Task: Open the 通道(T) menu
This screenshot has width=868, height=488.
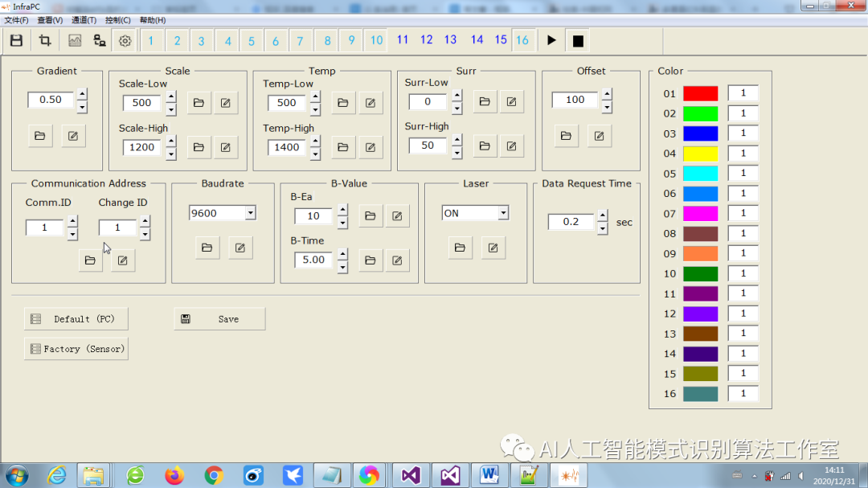Action: (84, 20)
